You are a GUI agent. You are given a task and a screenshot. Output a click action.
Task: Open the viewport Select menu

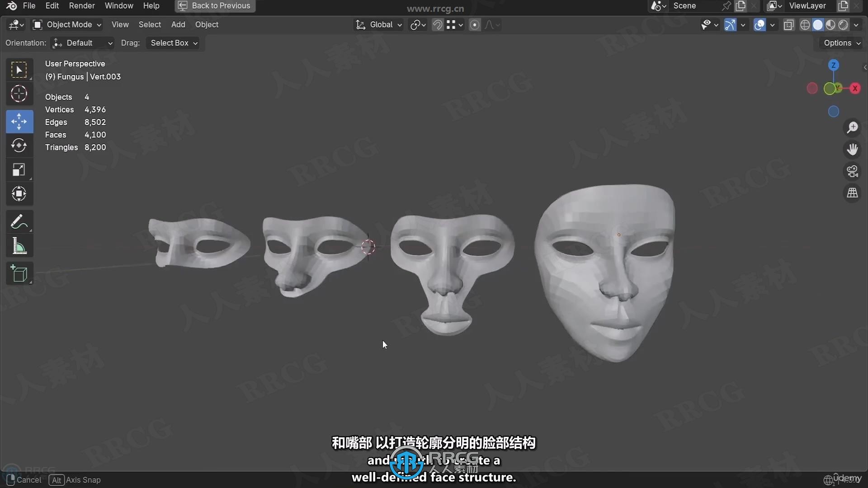(150, 25)
